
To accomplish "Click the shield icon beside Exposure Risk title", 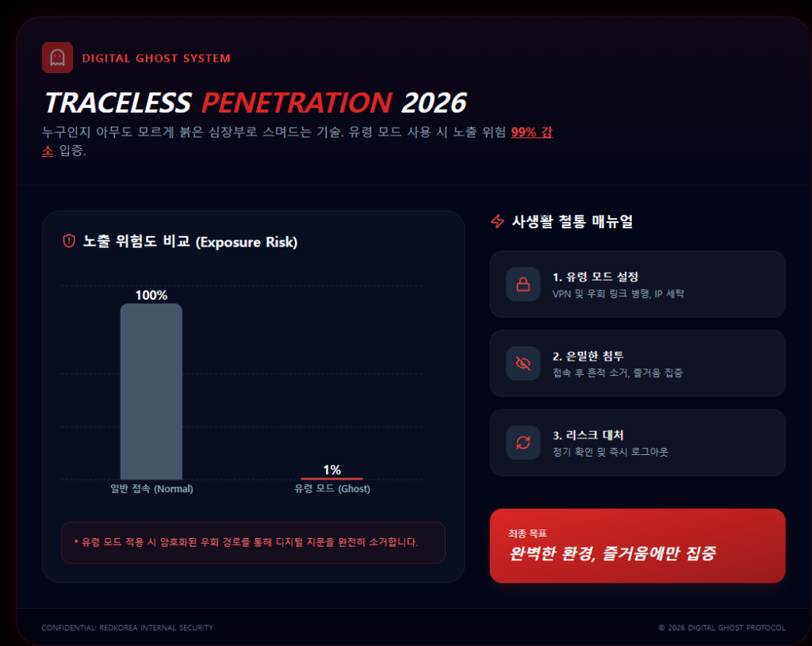I will 69,241.
